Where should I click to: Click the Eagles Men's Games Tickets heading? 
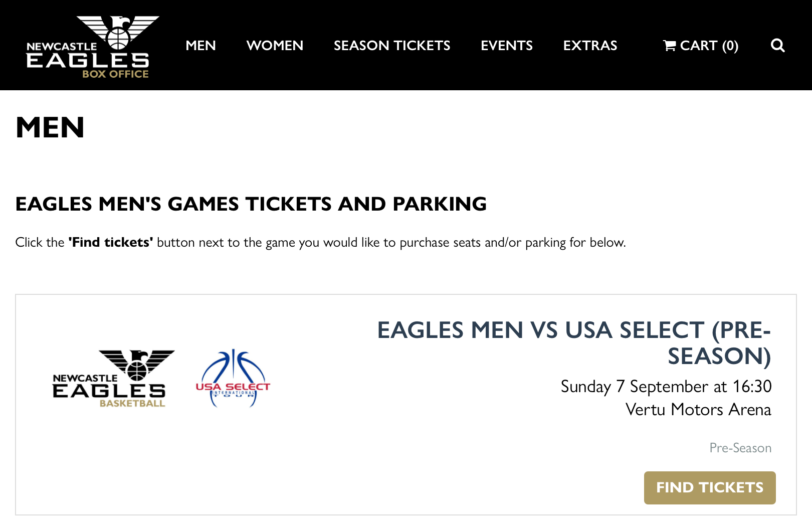click(x=251, y=204)
